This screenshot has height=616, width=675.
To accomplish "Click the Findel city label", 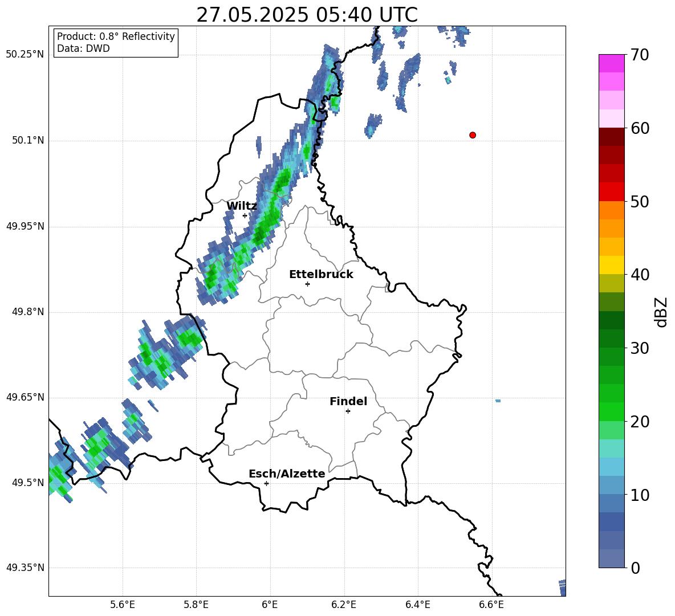I will pyautogui.click(x=348, y=401).
